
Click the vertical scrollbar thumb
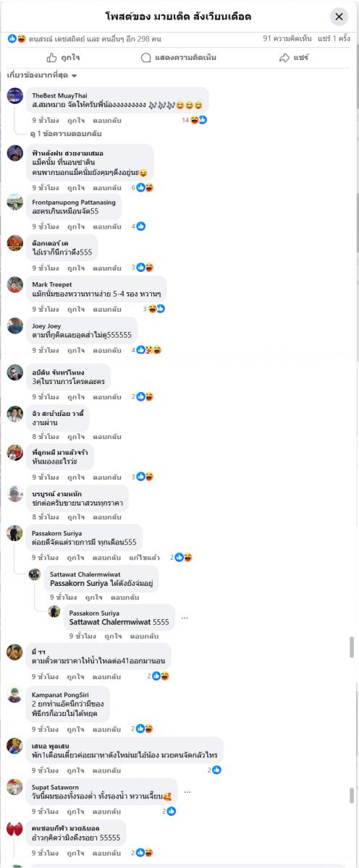352,647
